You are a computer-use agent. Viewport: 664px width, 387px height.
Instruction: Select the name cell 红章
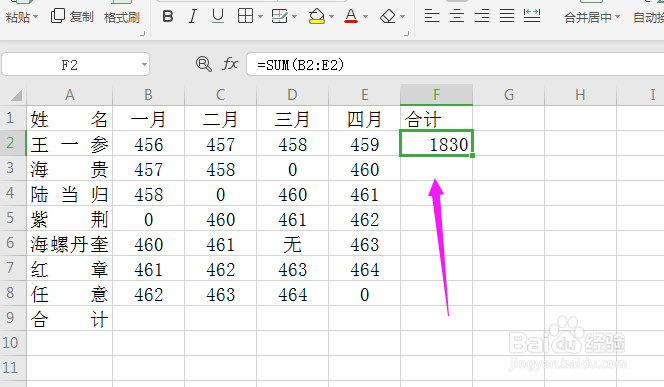70,268
